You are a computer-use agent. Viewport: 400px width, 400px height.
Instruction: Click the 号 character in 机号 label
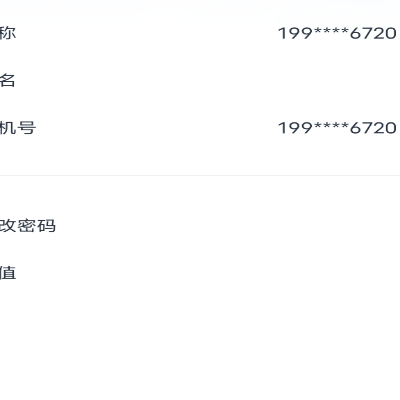[27, 128]
